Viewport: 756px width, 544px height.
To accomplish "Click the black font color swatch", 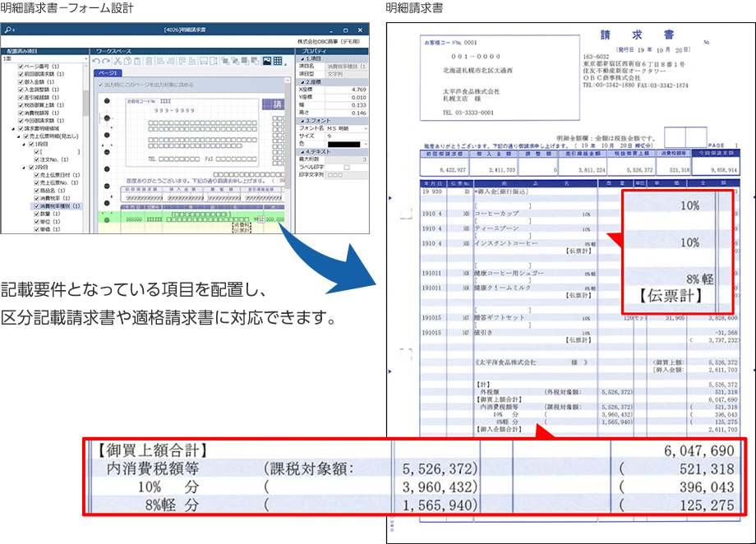I will click(x=343, y=144).
